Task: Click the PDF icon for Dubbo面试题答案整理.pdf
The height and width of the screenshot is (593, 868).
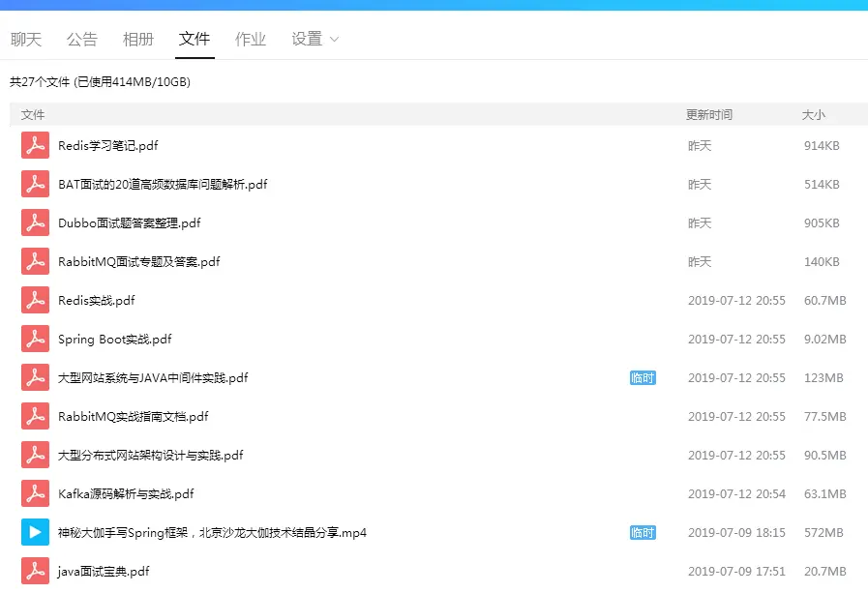Action: point(35,222)
